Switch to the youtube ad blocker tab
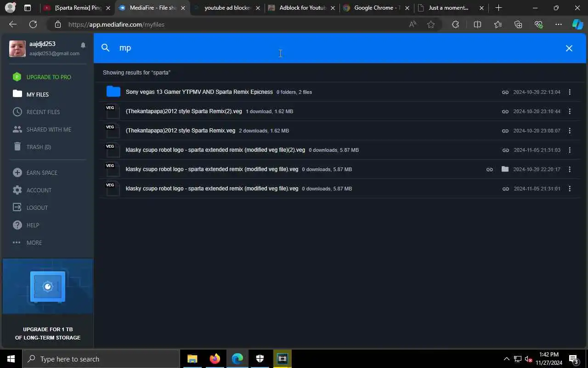588x368 pixels. click(x=227, y=8)
